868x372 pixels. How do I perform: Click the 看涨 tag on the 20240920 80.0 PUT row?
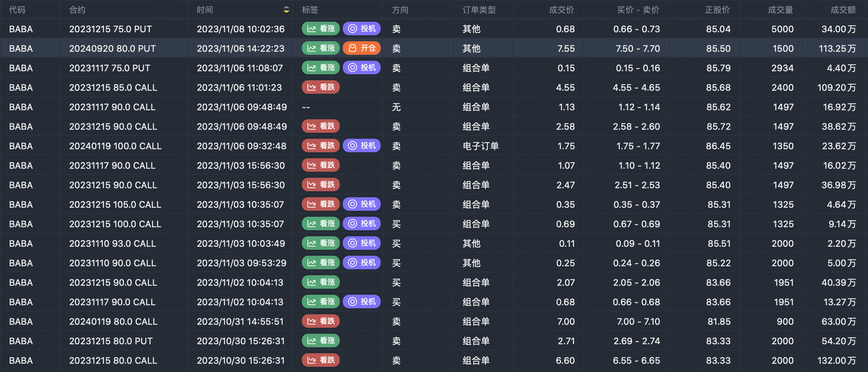(x=321, y=48)
